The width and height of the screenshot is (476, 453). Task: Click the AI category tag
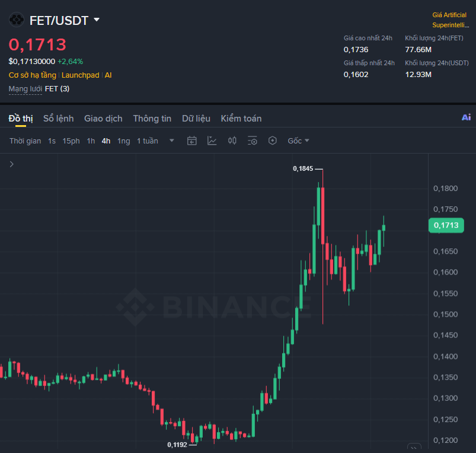pyautogui.click(x=108, y=75)
